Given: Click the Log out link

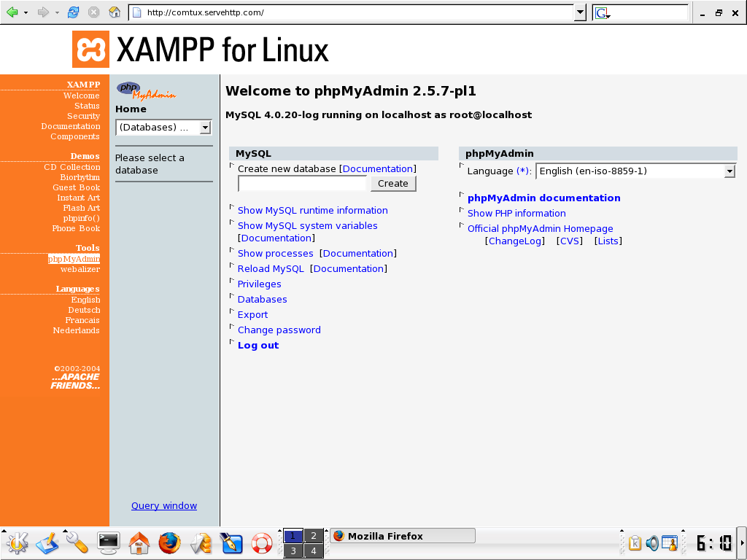Looking at the screenshot, I should 258,345.
